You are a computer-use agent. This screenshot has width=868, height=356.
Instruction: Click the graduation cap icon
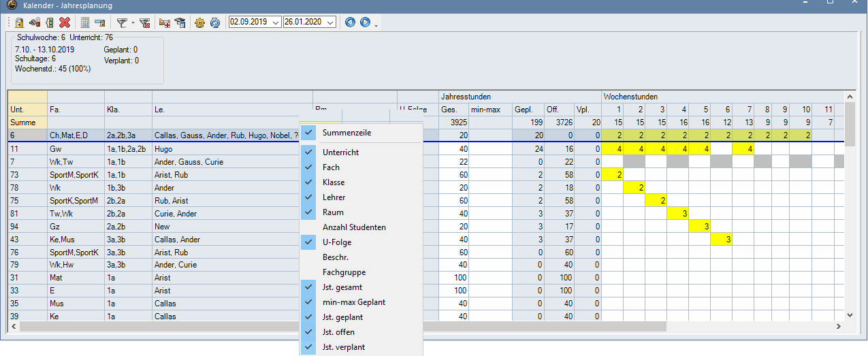pyautogui.click(x=180, y=22)
